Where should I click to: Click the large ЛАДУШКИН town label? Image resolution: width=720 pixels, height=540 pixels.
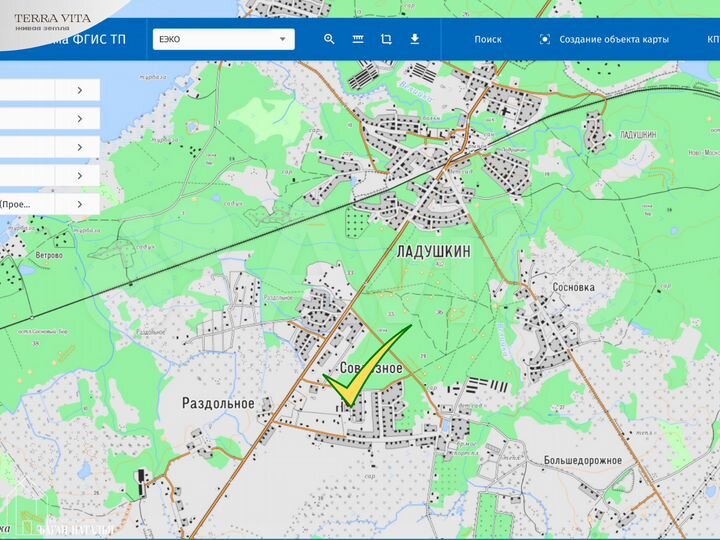434,253
